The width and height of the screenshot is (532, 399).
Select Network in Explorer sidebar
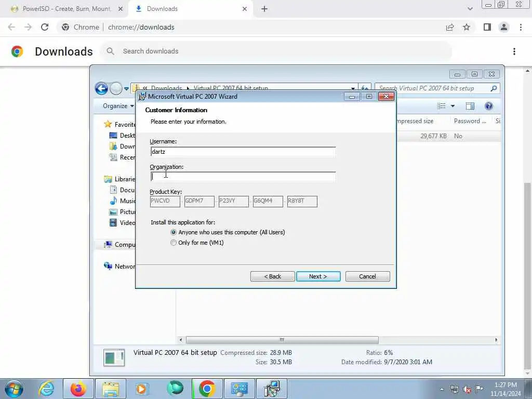(119, 266)
